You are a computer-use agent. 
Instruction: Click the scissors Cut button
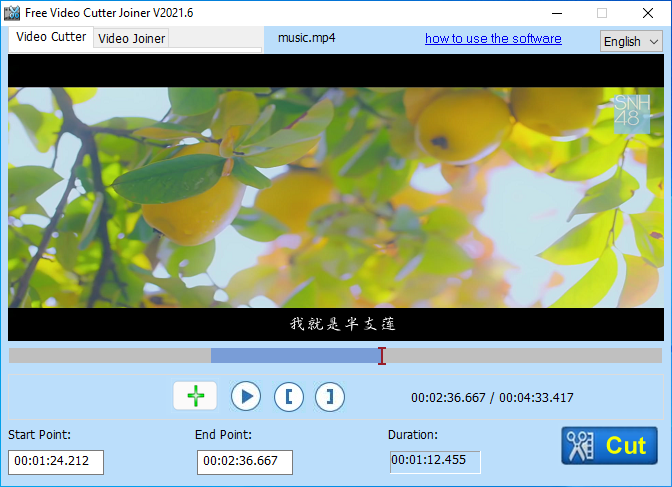pyautogui.click(x=609, y=445)
